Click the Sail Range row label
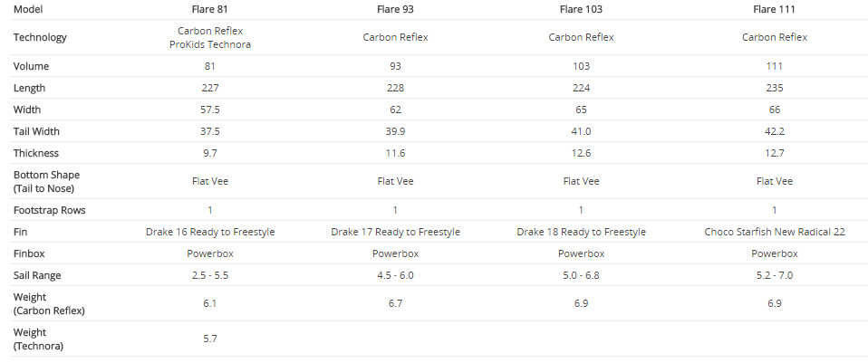Screen dimensions: 868x363 point(37,275)
